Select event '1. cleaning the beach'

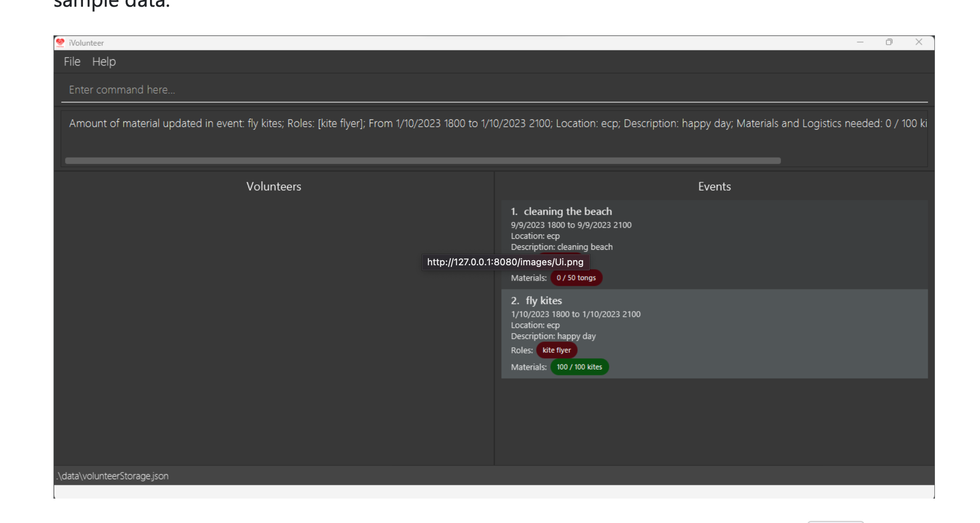click(714, 245)
